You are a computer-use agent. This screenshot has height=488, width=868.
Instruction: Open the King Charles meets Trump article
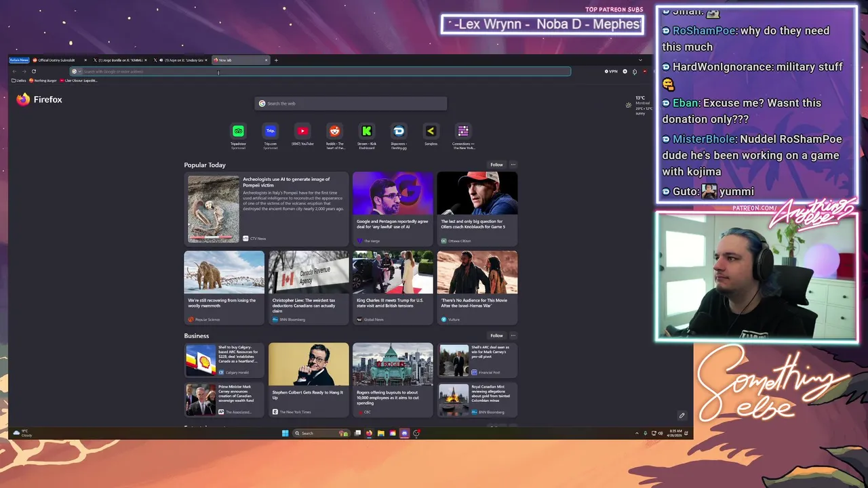click(393, 287)
